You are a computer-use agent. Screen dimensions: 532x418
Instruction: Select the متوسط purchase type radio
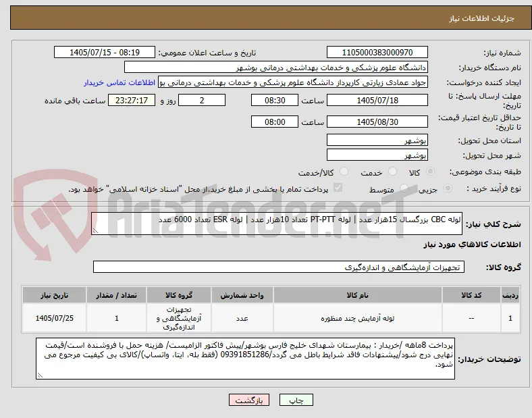click(x=404, y=188)
